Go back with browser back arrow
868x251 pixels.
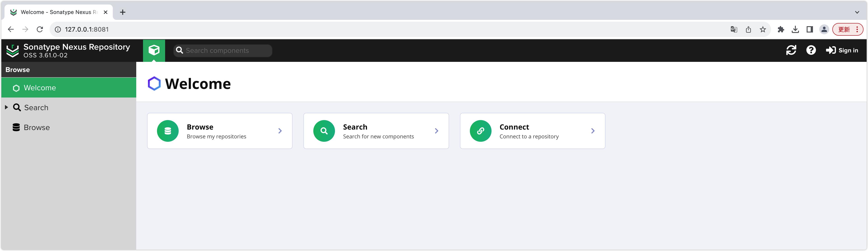click(x=11, y=29)
